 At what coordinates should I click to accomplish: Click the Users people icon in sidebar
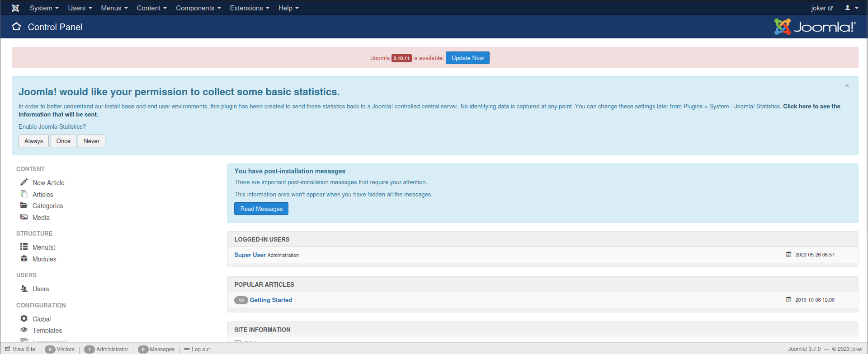[x=24, y=288]
